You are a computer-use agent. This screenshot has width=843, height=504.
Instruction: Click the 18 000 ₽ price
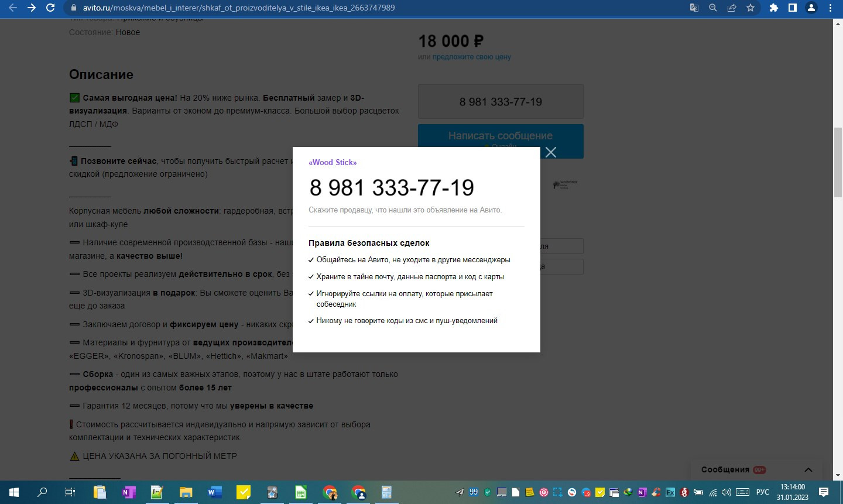[451, 41]
